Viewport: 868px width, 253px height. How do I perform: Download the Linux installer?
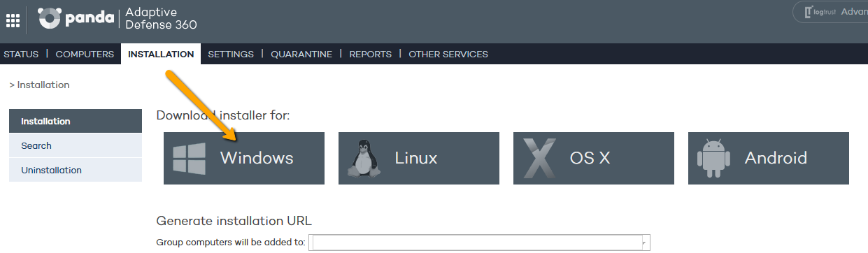point(419,158)
